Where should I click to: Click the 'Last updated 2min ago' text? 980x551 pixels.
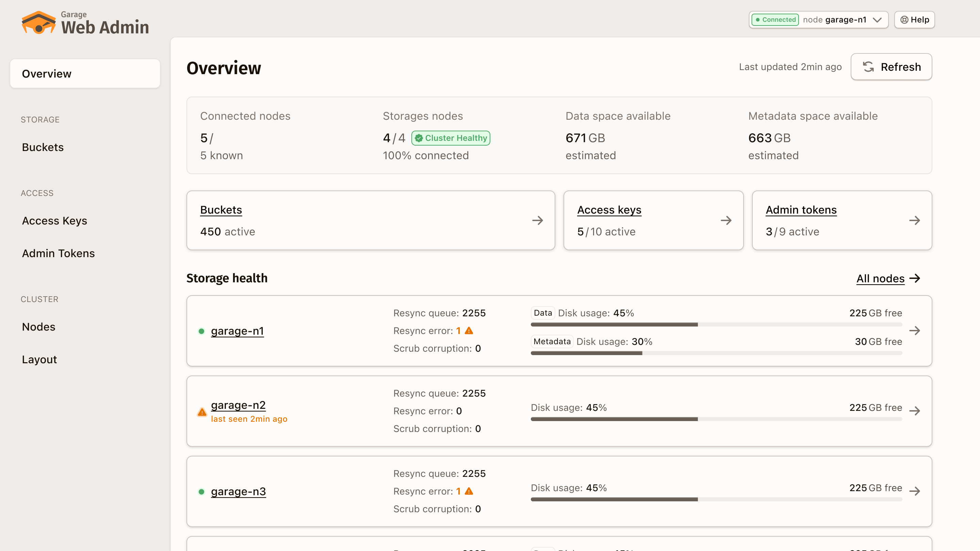790,67
